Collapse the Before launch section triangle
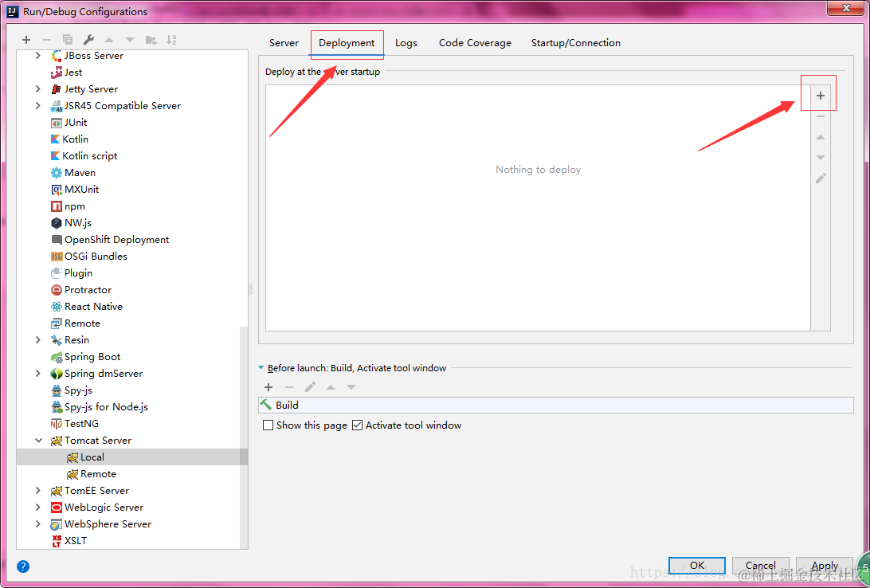This screenshot has height=588, width=870. pos(261,368)
